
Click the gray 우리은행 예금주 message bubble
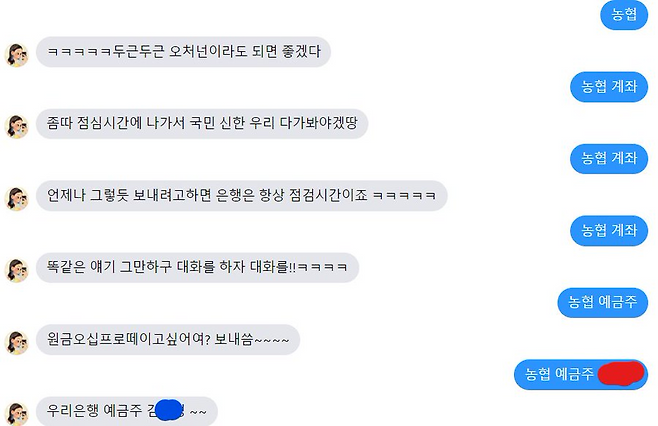127,411
